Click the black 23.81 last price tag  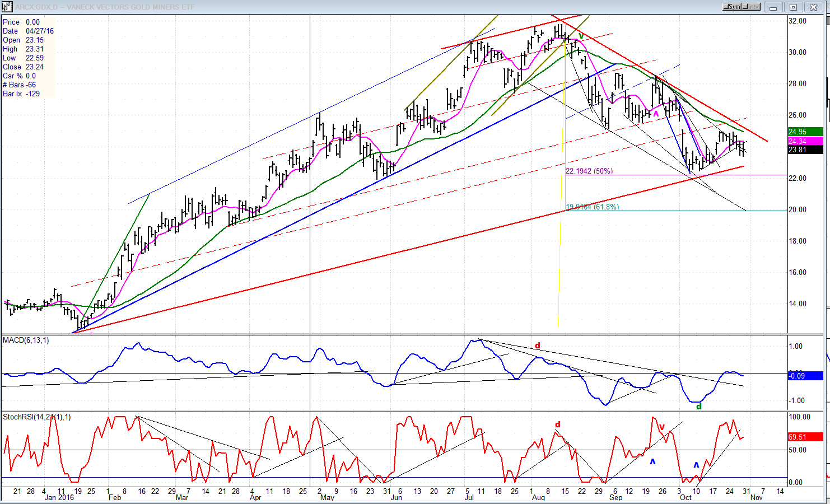[x=805, y=150]
